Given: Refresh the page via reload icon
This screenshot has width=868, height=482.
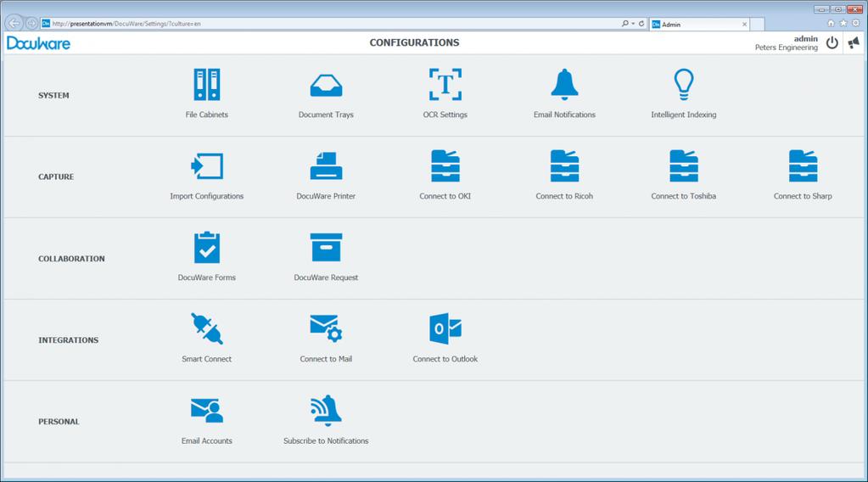Looking at the screenshot, I should [641, 24].
